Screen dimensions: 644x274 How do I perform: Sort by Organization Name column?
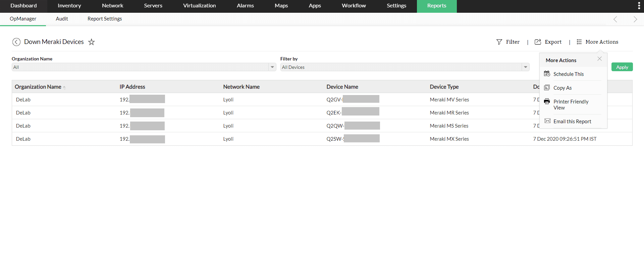[x=38, y=87]
